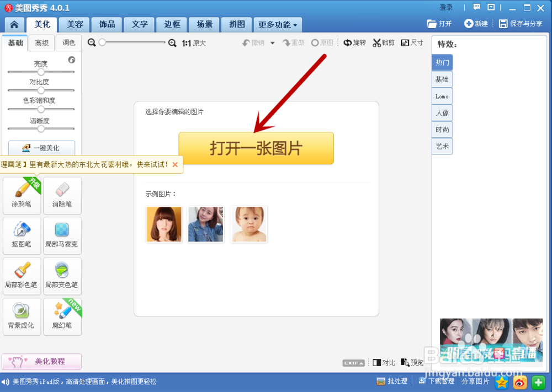Image resolution: width=552 pixels, height=392 pixels.
Task: Open 批处理 batch processing
Action: point(392,381)
